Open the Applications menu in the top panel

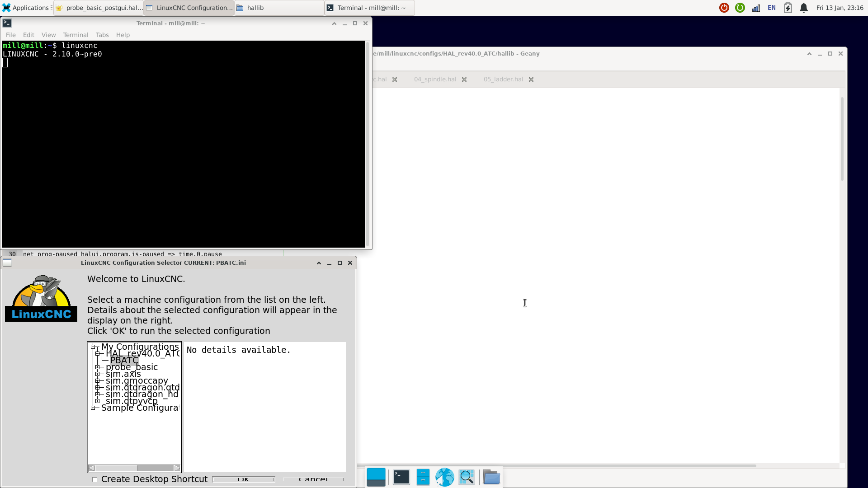pyautogui.click(x=26, y=8)
